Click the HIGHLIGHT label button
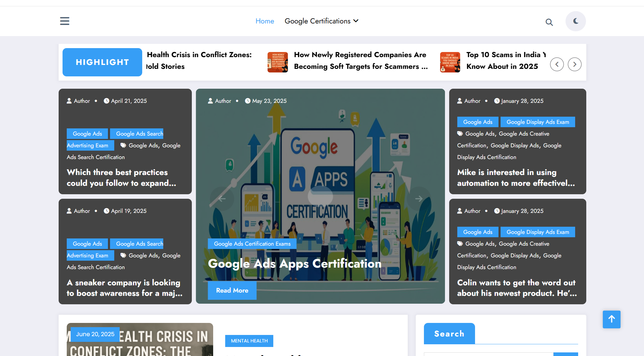Screen dimensions: 644x356 [x=102, y=62]
